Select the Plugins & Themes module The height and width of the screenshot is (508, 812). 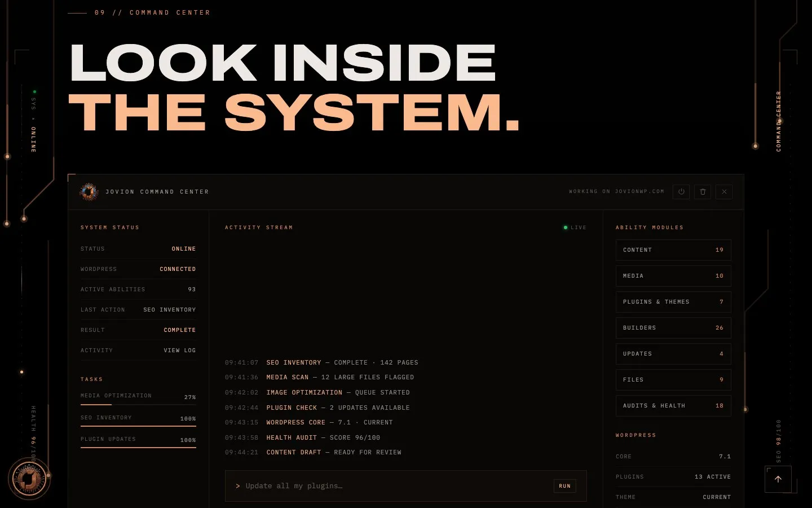click(673, 302)
